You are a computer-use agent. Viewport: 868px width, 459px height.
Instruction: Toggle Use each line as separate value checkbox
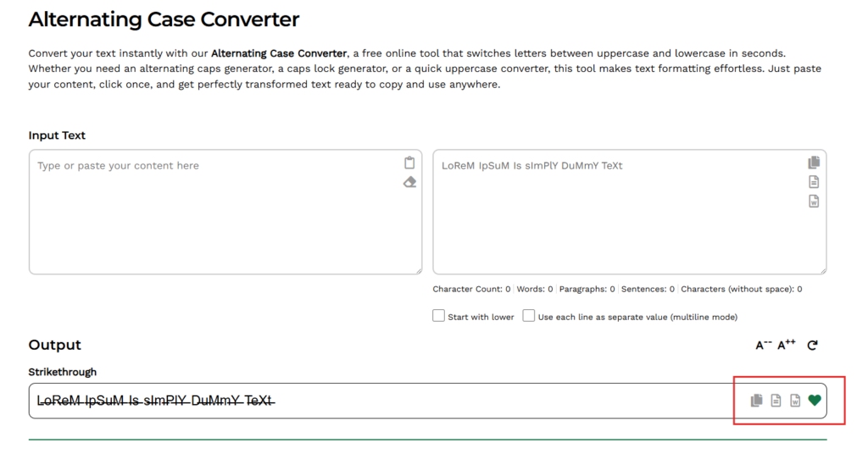click(529, 316)
